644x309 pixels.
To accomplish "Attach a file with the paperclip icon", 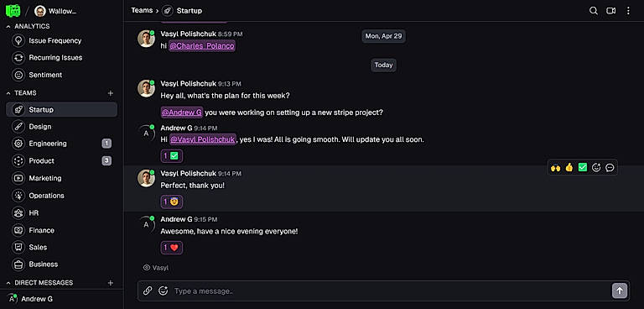I will (x=148, y=291).
